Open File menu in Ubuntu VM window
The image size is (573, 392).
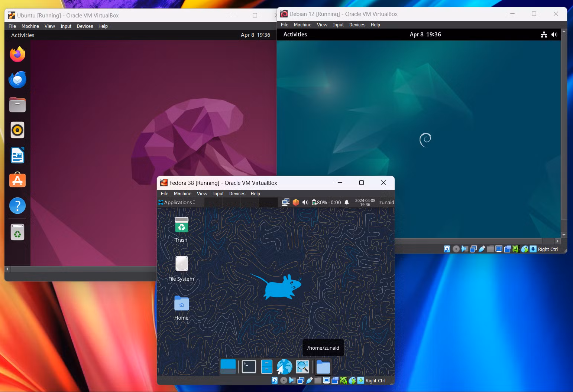12,26
